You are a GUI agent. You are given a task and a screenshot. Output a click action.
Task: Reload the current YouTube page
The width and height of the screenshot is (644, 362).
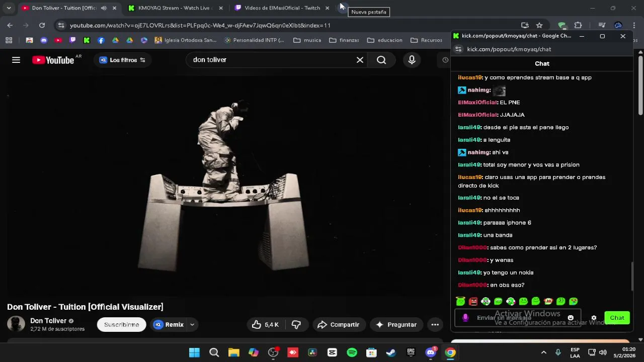(42, 25)
